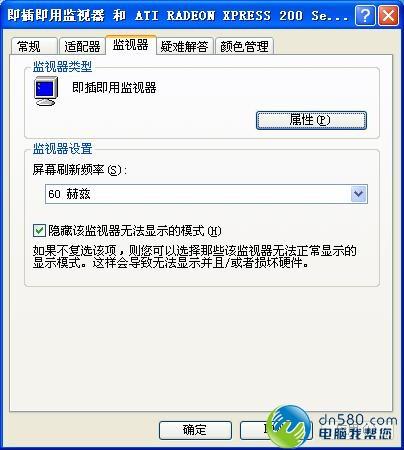Screen dimensions: 404x450
Task: Click the 即插即用监视器 monitor type name
Action: click(x=114, y=88)
